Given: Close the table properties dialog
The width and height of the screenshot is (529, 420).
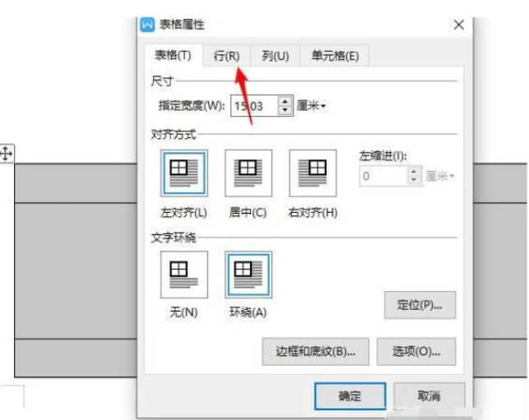Looking at the screenshot, I should click(x=458, y=25).
